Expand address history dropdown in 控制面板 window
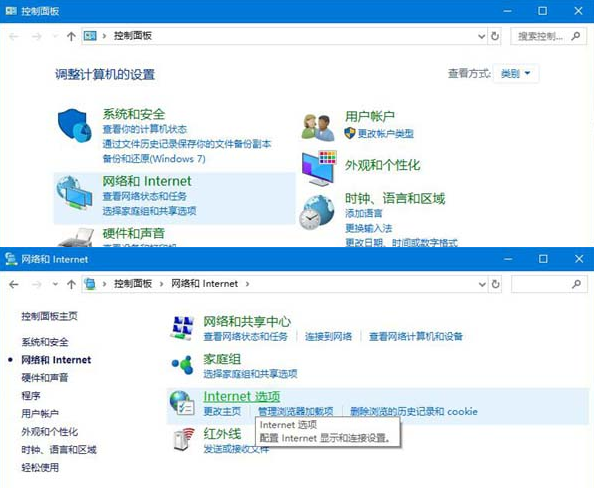This screenshot has height=488, width=594. [x=481, y=36]
